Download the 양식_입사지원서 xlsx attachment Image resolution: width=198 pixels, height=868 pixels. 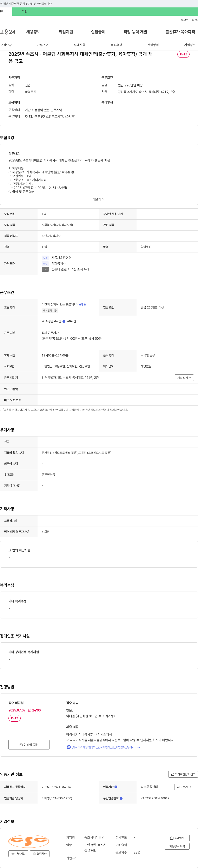pyautogui.click(x=106, y=747)
